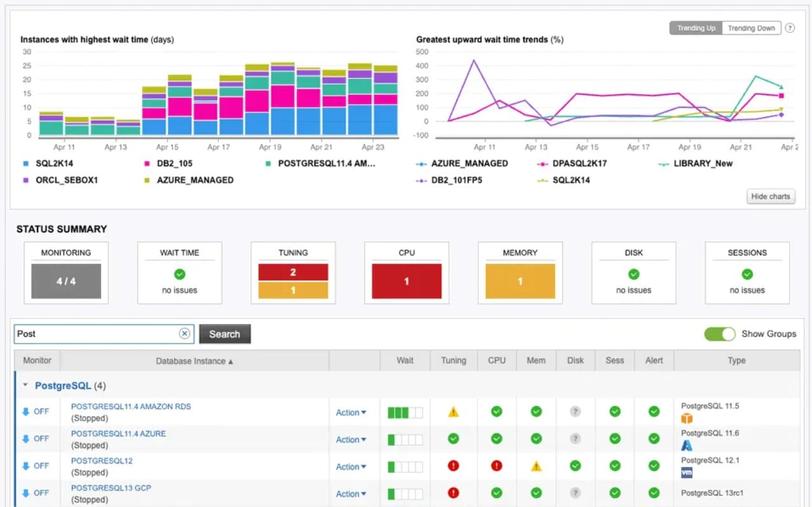Click inside the instance search field
The image size is (812, 507).
95,334
